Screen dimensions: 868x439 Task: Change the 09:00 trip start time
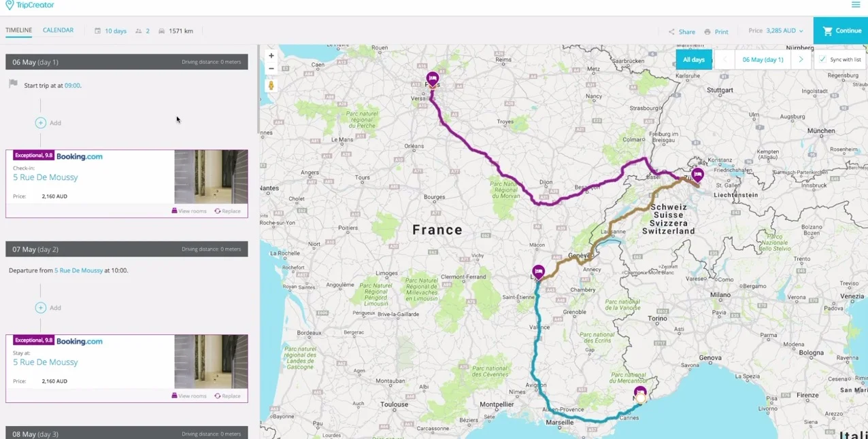72,86
